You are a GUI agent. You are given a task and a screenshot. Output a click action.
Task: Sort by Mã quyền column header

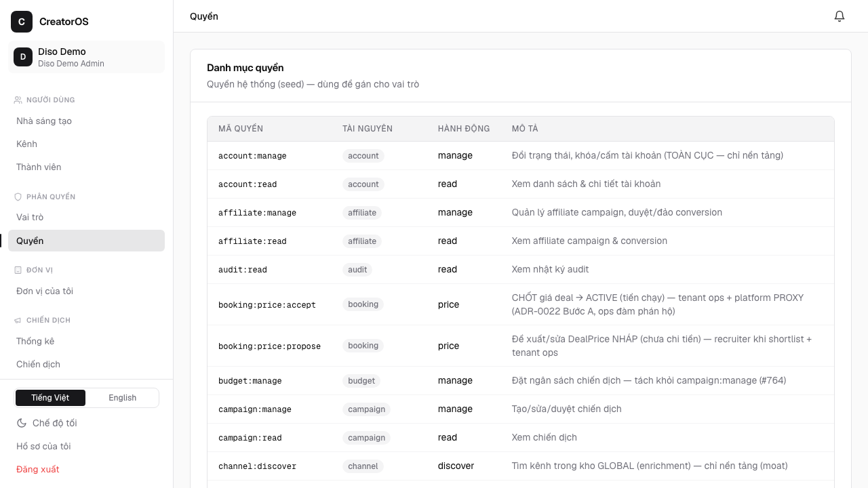(x=241, y=129)
